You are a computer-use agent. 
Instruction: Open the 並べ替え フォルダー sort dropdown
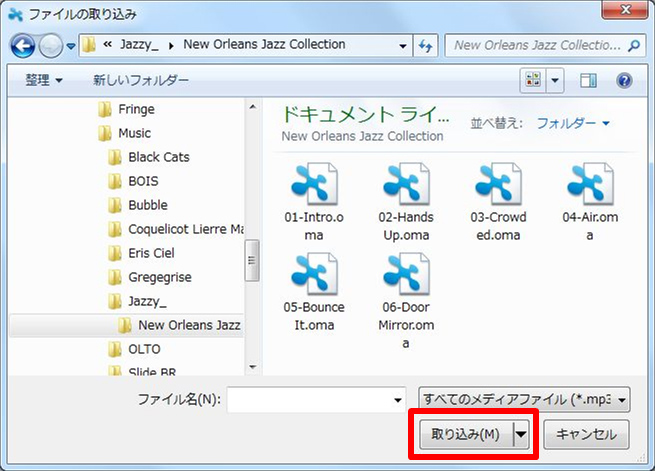(573, 123)
